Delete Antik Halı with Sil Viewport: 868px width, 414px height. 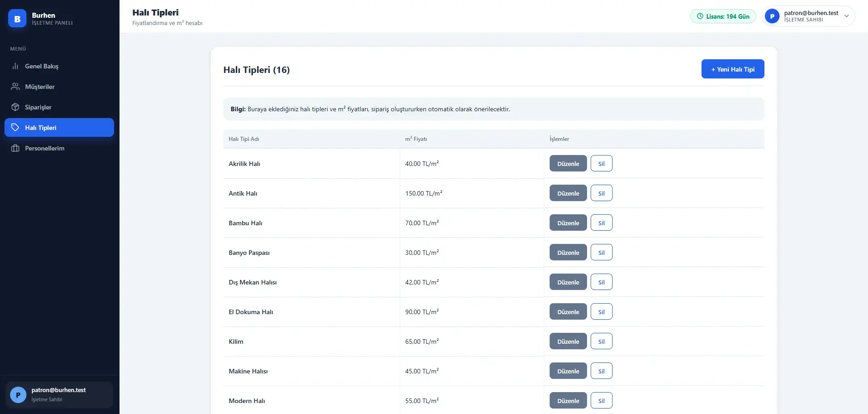click(601, 193)
